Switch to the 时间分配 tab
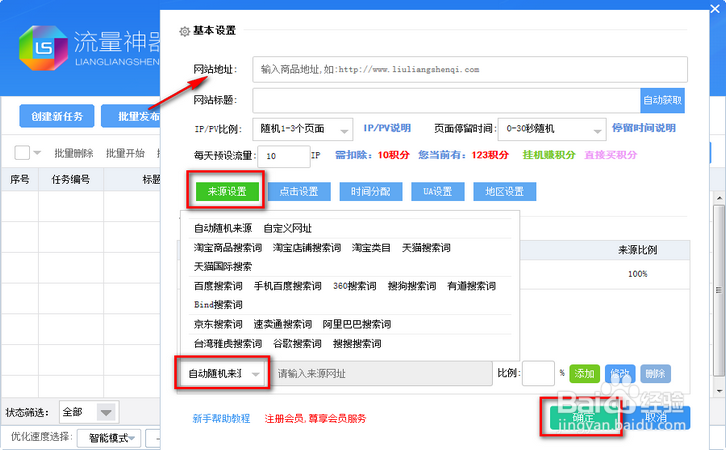 click(370, 191)
